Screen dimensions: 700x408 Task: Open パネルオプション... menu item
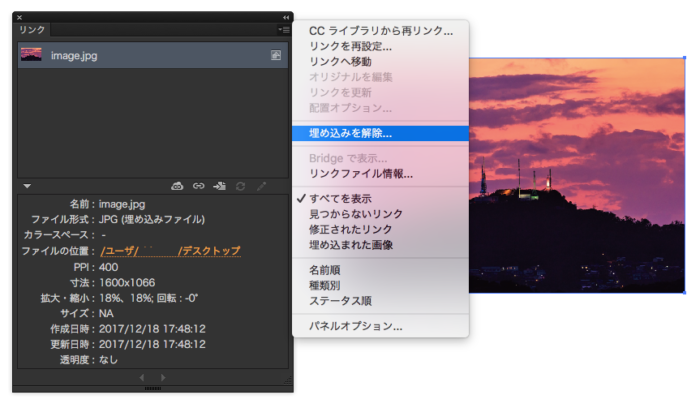tap(381, 326)
